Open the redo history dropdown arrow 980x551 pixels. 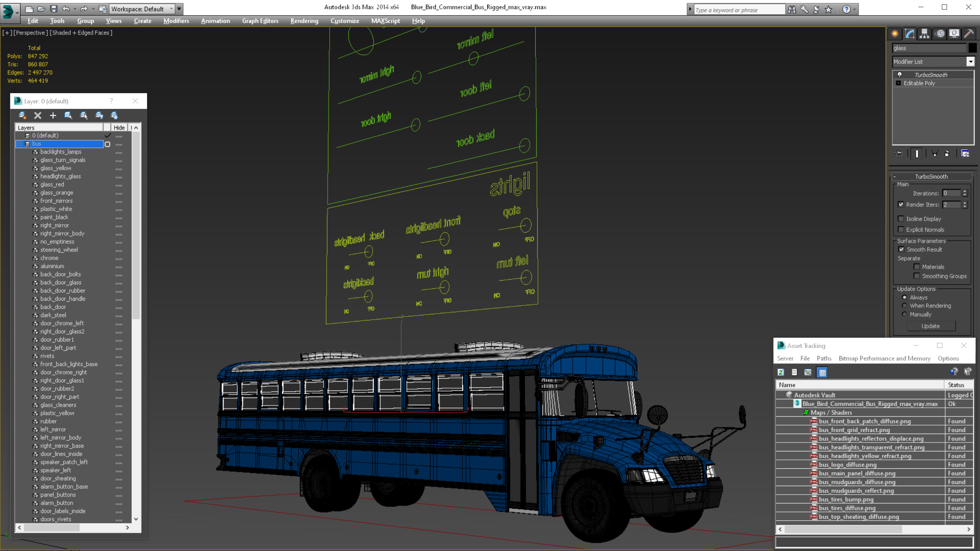pyautogui.click(x=93, y=9)
